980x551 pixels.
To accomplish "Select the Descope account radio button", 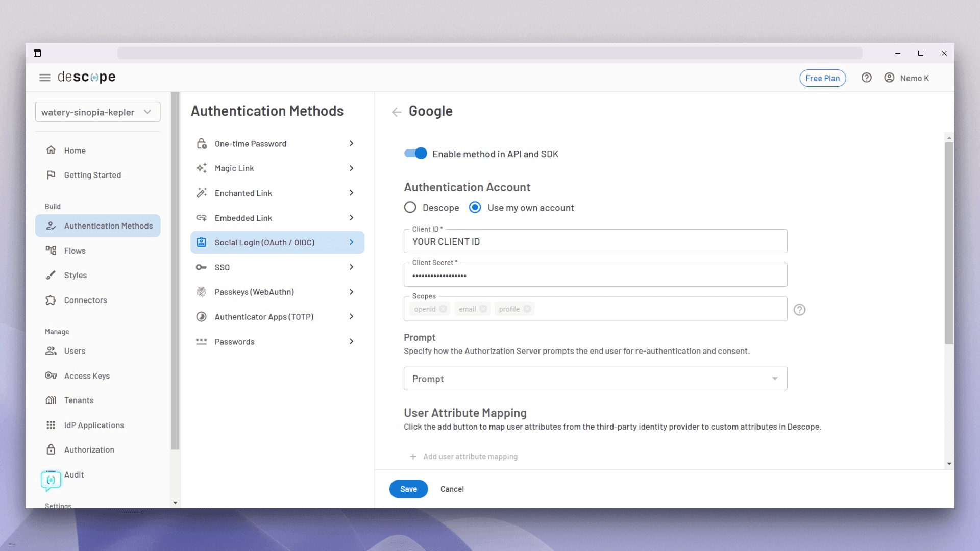I will pyautogui.click(x=410, y=207).
